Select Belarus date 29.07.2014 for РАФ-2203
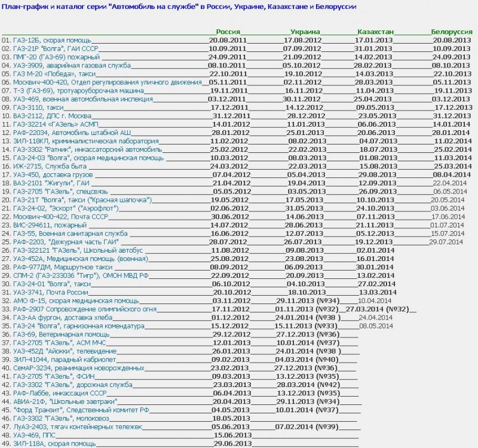Image resolution: width=478 pixels, height=448 pixels. [446, 242]
